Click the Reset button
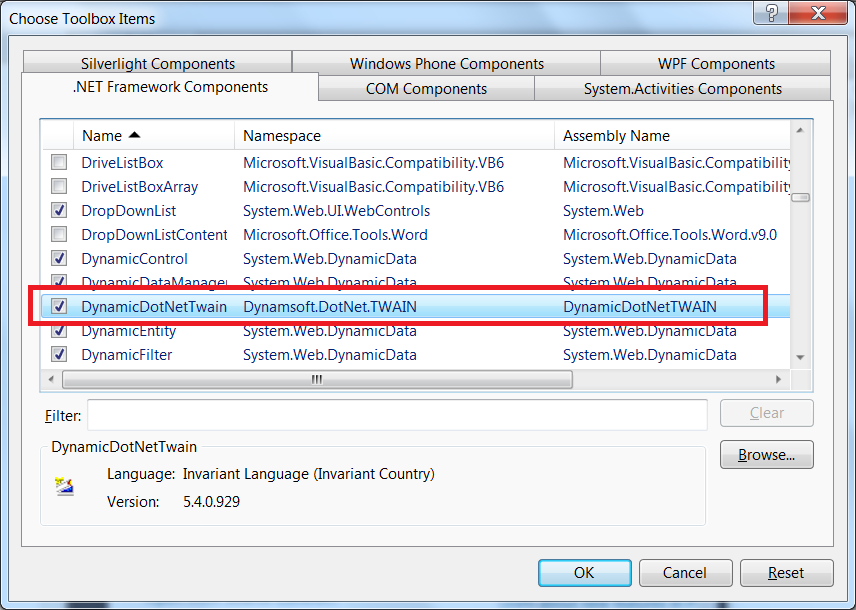 point(785,573)
